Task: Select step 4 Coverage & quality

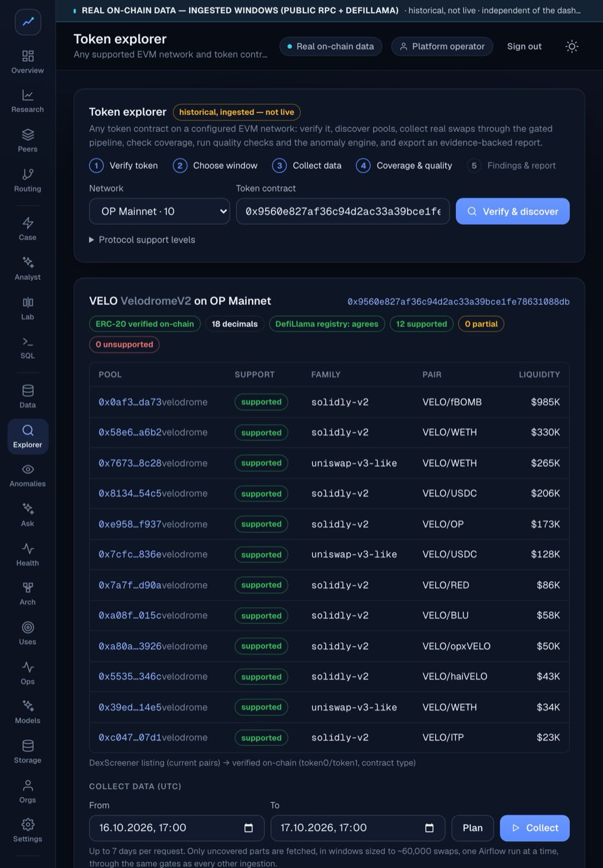Action: (x=405, y=165)
